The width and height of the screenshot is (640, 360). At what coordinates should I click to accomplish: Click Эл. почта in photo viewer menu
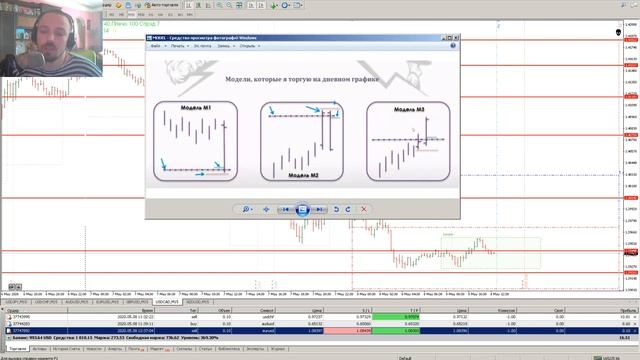[202, 46]
